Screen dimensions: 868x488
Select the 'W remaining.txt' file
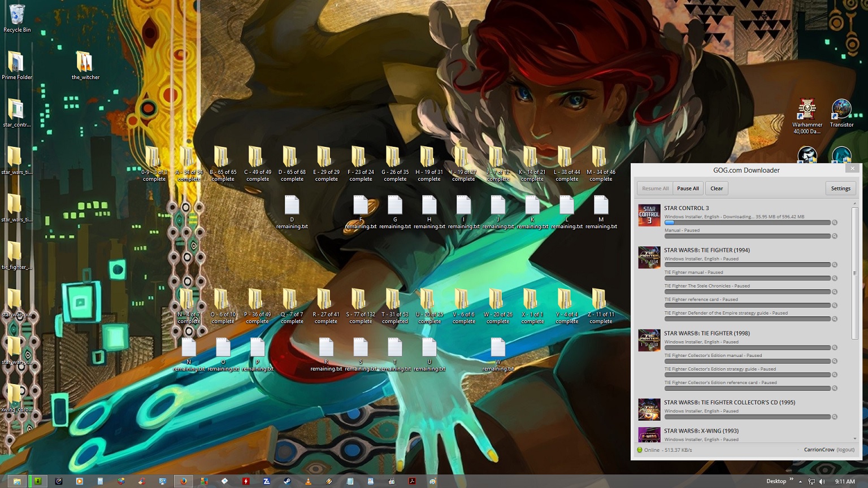tap(498, 354)
